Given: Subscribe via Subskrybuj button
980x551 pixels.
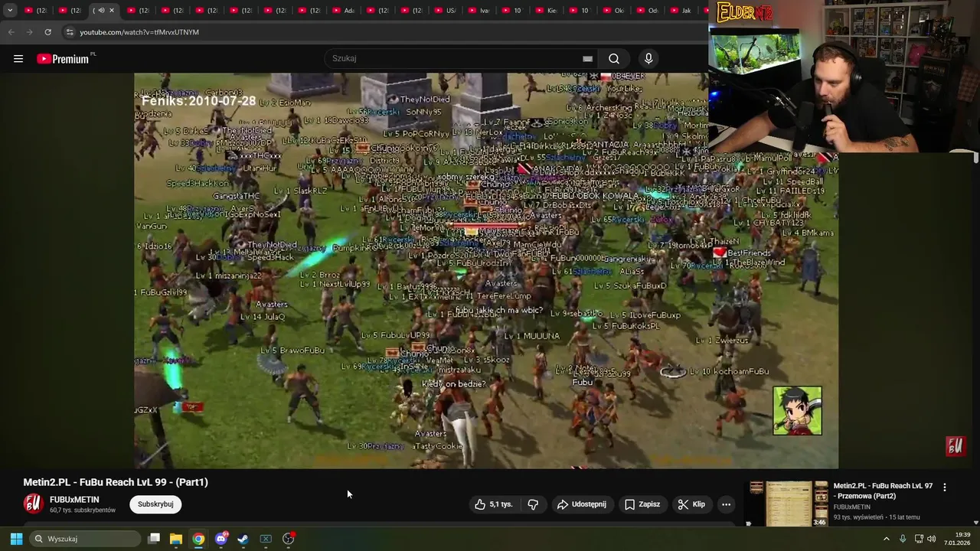Looking at the screenshot, I should tap(155, 504).
